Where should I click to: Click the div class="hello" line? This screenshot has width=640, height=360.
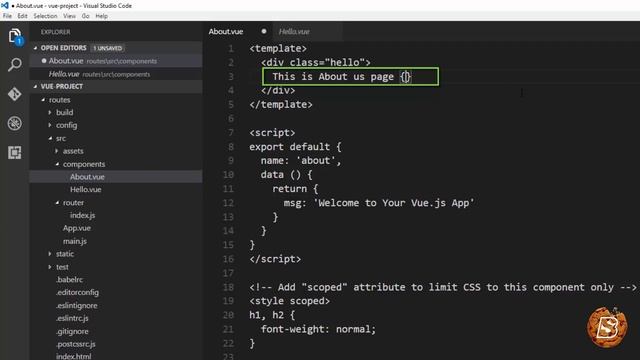[x=316, y=62]
